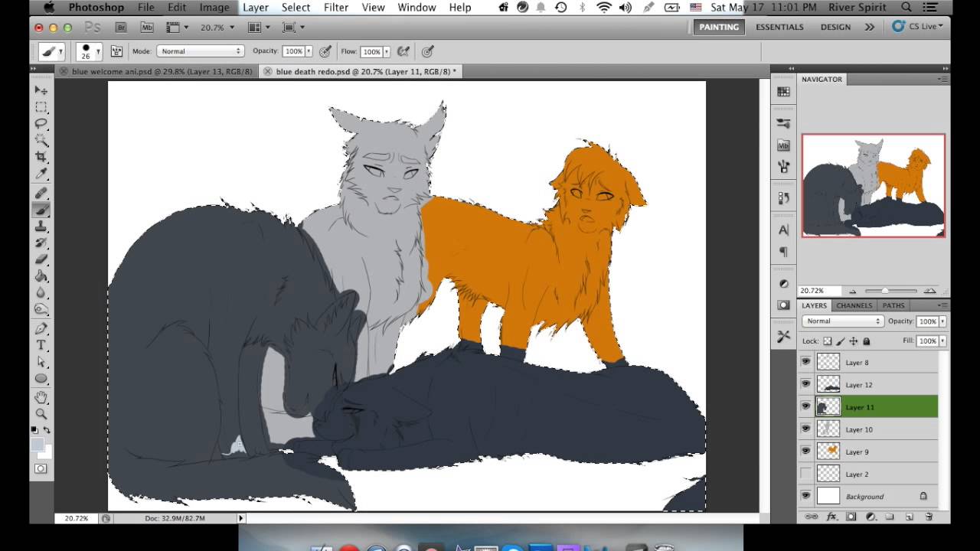Image resolution: width=980 pixels, height=551 pixels.
Task: Open brush Flow dropdown arrow
Action: 387,51
